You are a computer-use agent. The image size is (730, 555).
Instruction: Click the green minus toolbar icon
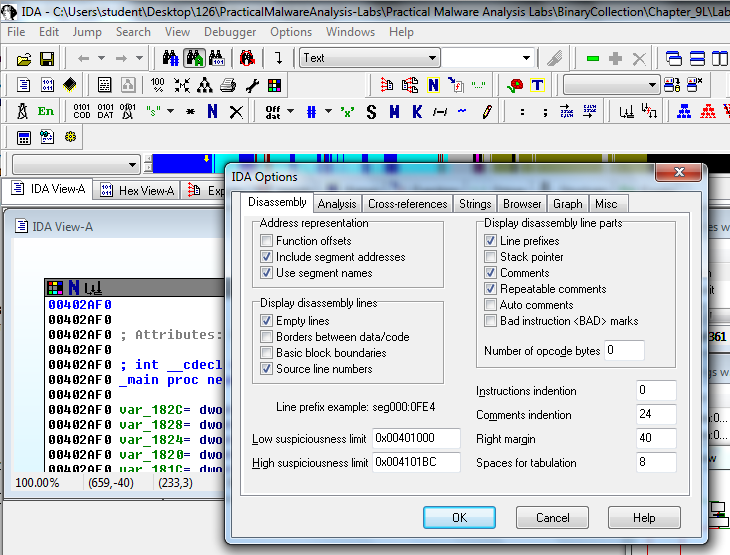(593, 59)
